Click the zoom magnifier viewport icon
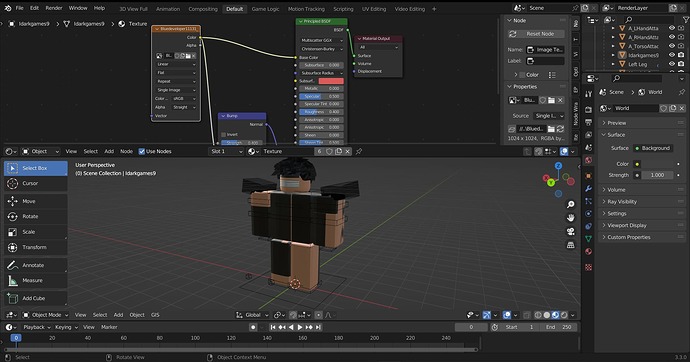Screen dimensions: 690x362 pos(571,205)
